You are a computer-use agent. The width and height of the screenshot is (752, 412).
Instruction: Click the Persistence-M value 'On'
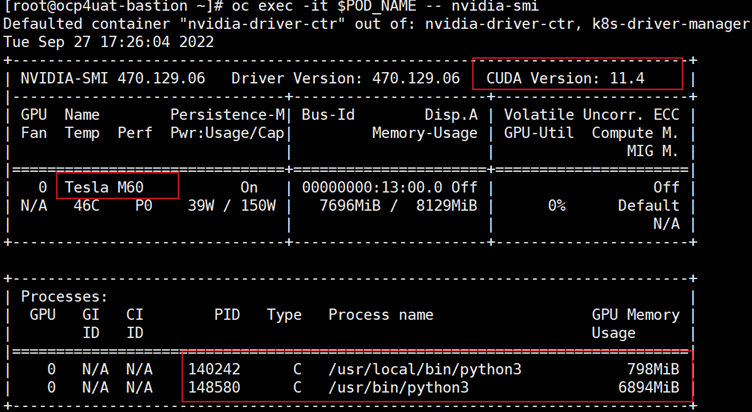249,187
